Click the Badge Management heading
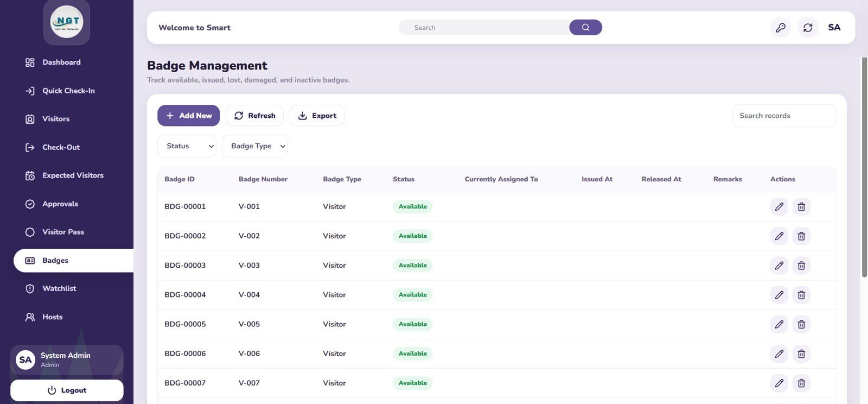Screen dimensions: 868x404 pyautogui.click(x=207, y=66)
